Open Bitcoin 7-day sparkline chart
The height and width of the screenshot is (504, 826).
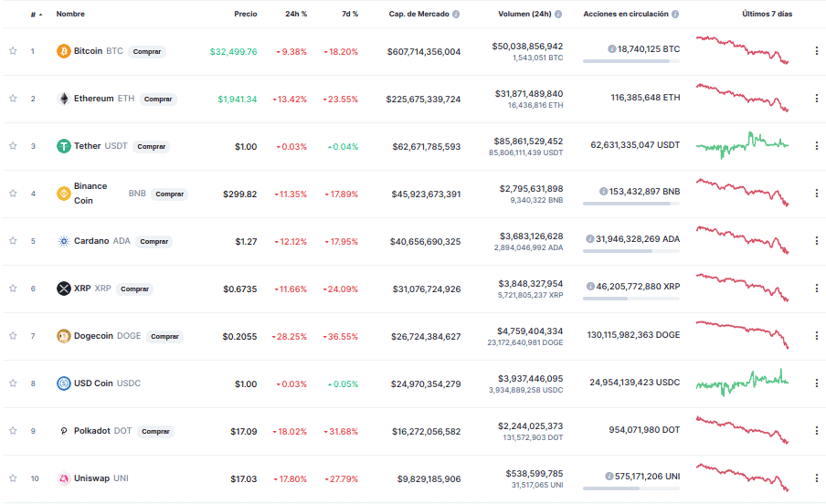point(742,50)
